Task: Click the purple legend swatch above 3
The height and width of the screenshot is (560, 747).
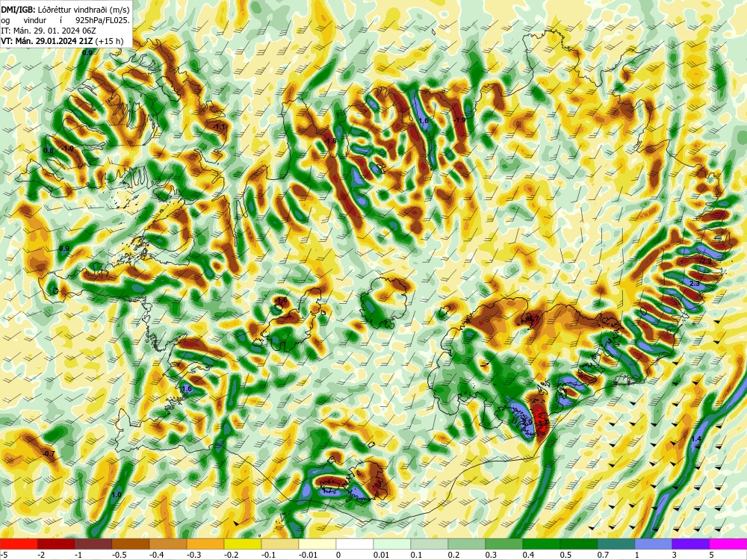Action: [691, 544]
